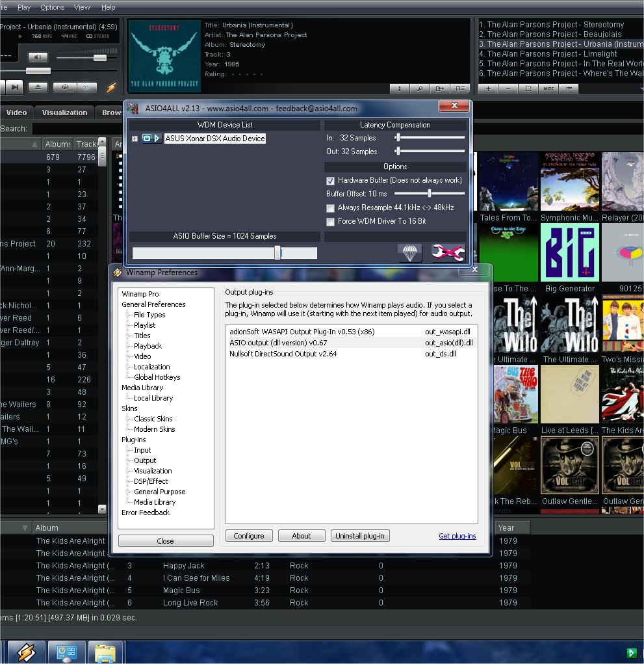Select Nullsoft DirectSound Output v2.64
The image size is (644, 664).
[x=351, y=354]
